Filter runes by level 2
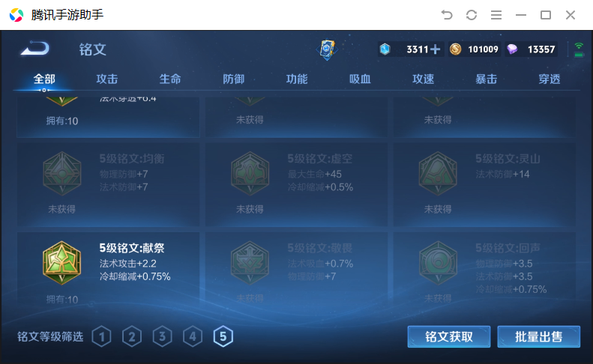 pyautogui.click(x=132, y=336)
